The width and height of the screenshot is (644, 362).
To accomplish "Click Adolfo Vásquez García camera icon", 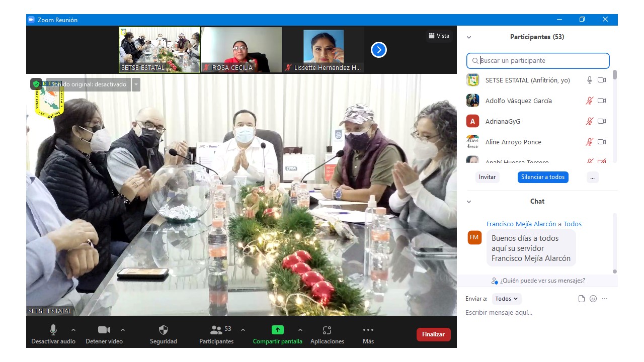I will pyautogui.click(x=602, y=101).
